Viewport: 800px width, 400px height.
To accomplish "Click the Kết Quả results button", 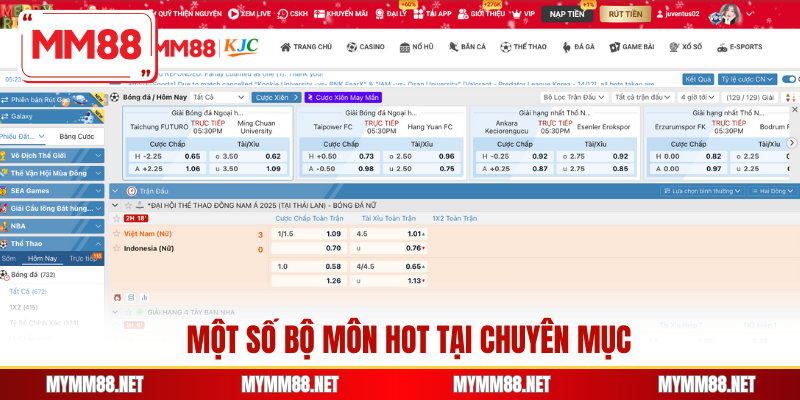I will point(698,79).
